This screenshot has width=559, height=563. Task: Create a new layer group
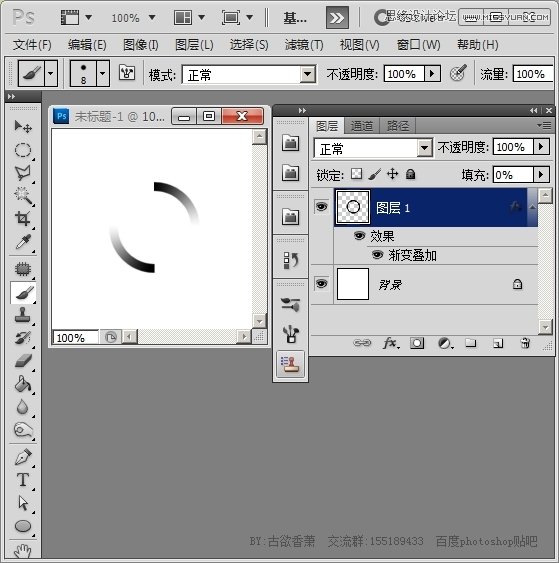[x=471, y=343]
